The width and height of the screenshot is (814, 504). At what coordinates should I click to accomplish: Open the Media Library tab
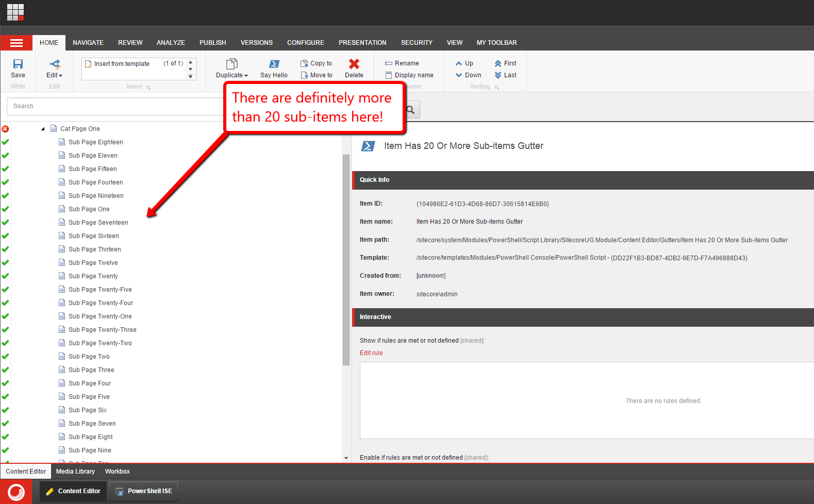[75, 472]
